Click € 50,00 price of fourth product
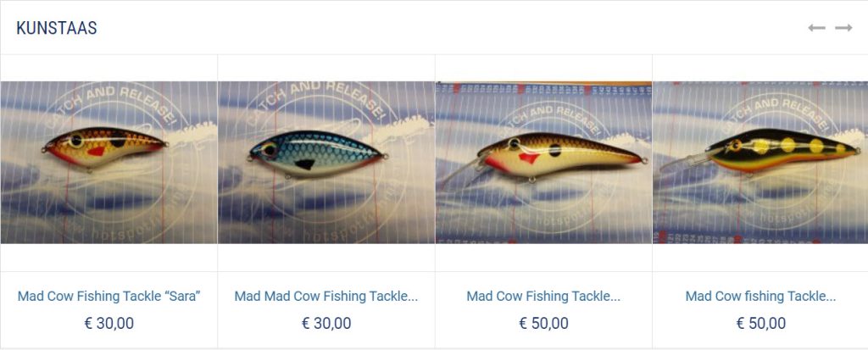This screenshot has height=350, width=868. point(760,324)
